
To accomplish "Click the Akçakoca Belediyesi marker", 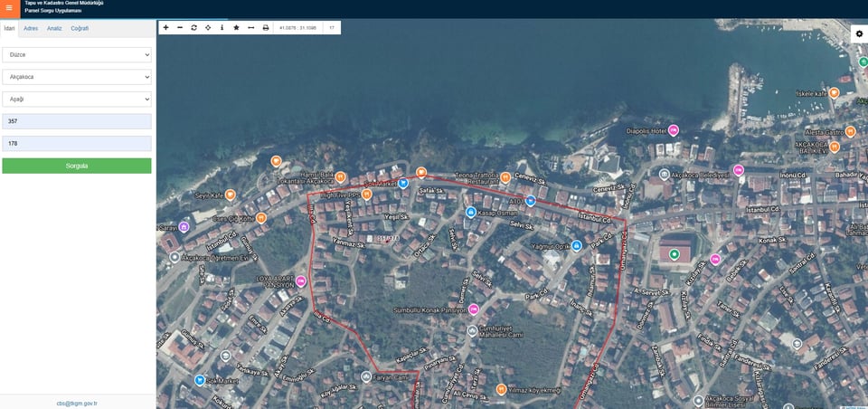I will coord(664,175).
